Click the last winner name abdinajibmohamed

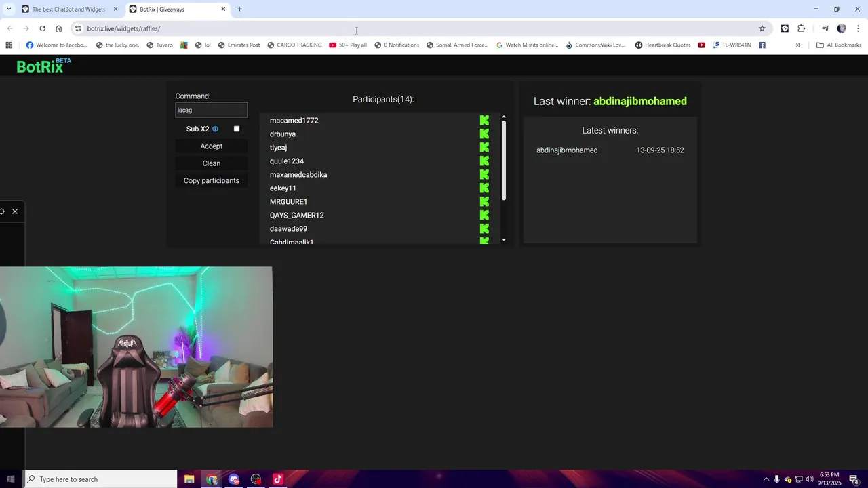[640, 101]
